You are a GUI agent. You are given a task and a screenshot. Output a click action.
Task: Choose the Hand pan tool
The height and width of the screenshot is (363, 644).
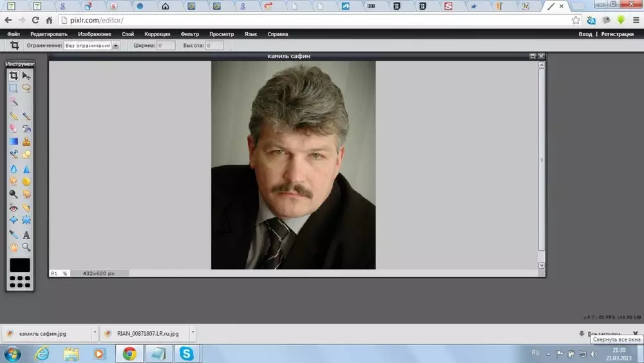tap(14, 247)
